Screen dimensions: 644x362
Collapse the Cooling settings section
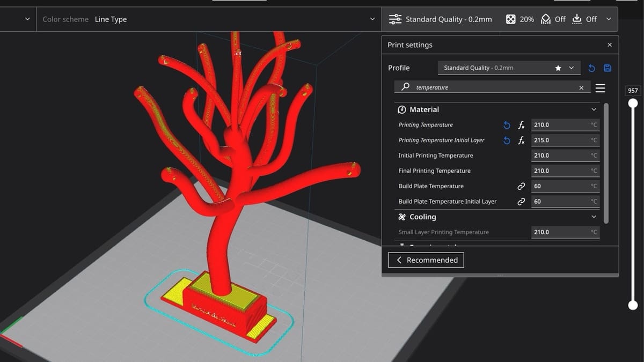[594, 217]
